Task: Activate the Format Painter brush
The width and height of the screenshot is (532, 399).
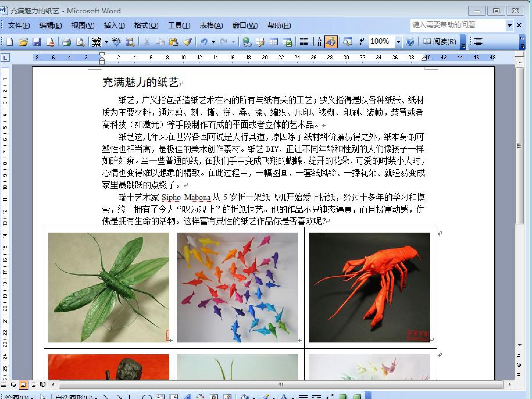Action: tap(187, 42)
